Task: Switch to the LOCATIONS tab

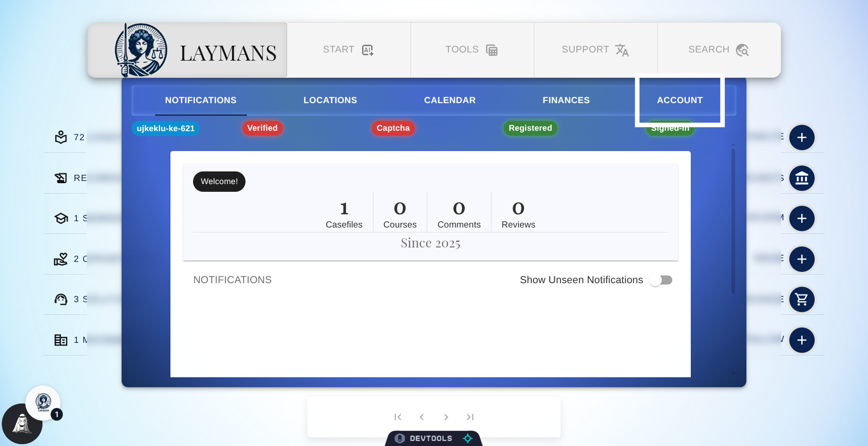Action: (x=330, y=100)
